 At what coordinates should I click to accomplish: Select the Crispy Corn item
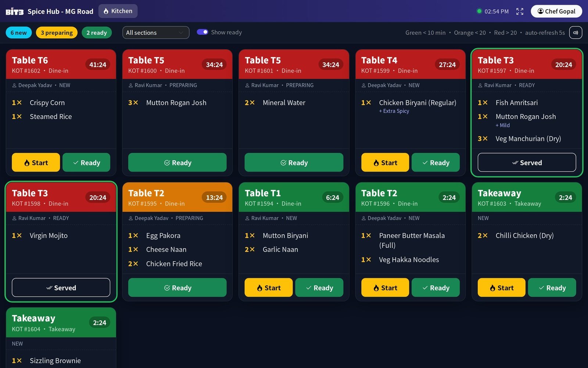tap(47, 103)
